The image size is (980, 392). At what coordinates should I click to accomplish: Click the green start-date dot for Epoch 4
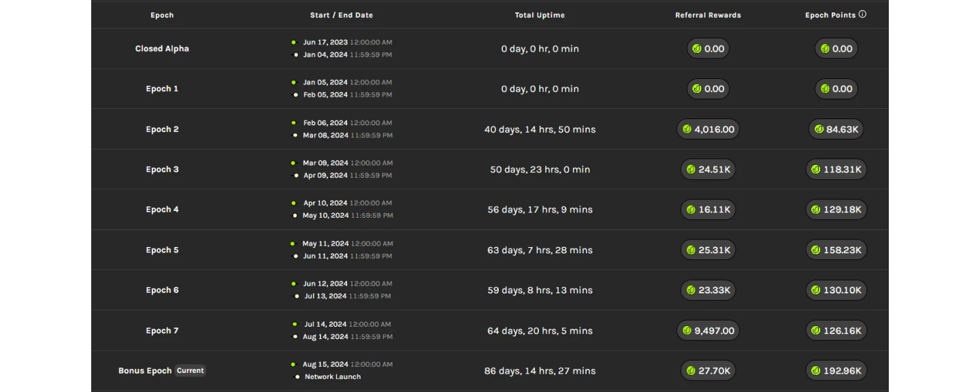(x=293, y=203)
